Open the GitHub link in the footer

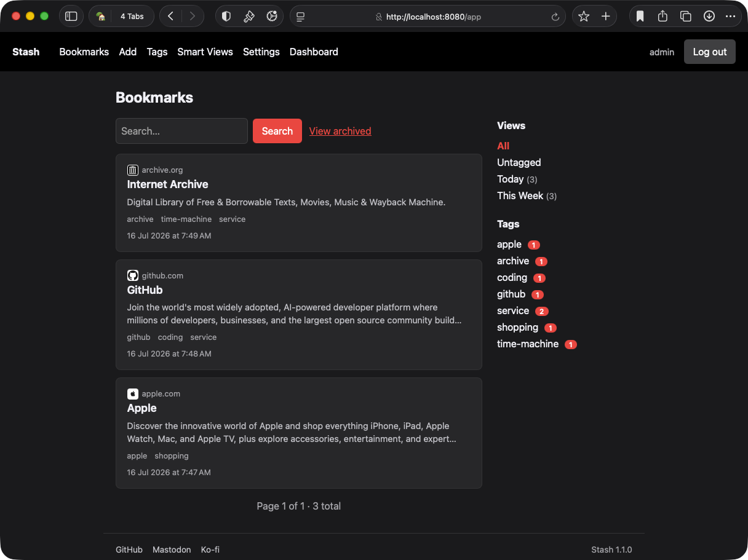129,550
